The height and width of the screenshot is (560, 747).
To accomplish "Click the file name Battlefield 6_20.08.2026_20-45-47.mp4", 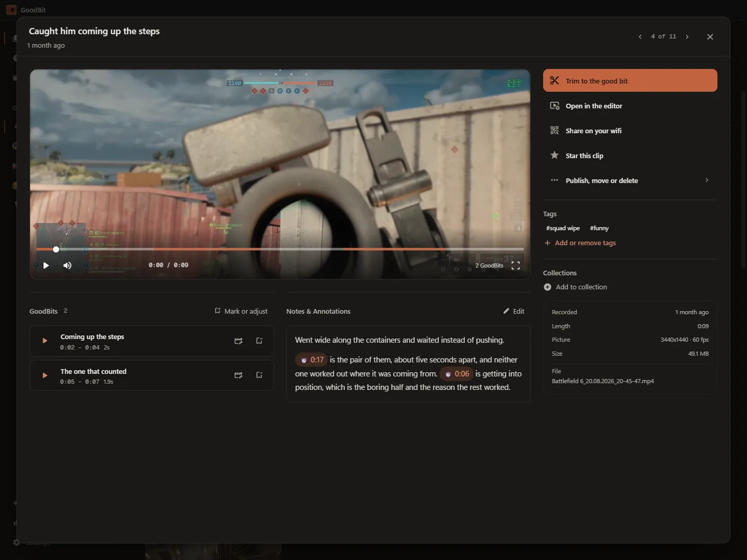I will (603, 381).
